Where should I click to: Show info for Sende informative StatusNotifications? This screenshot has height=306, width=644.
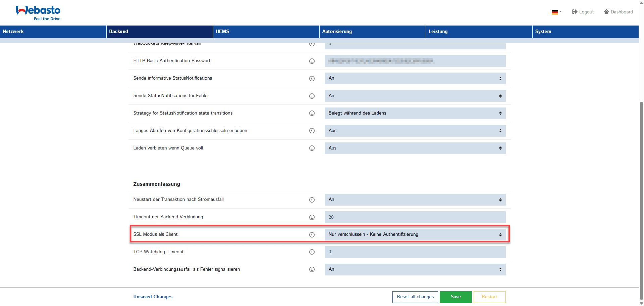[312, 79]
